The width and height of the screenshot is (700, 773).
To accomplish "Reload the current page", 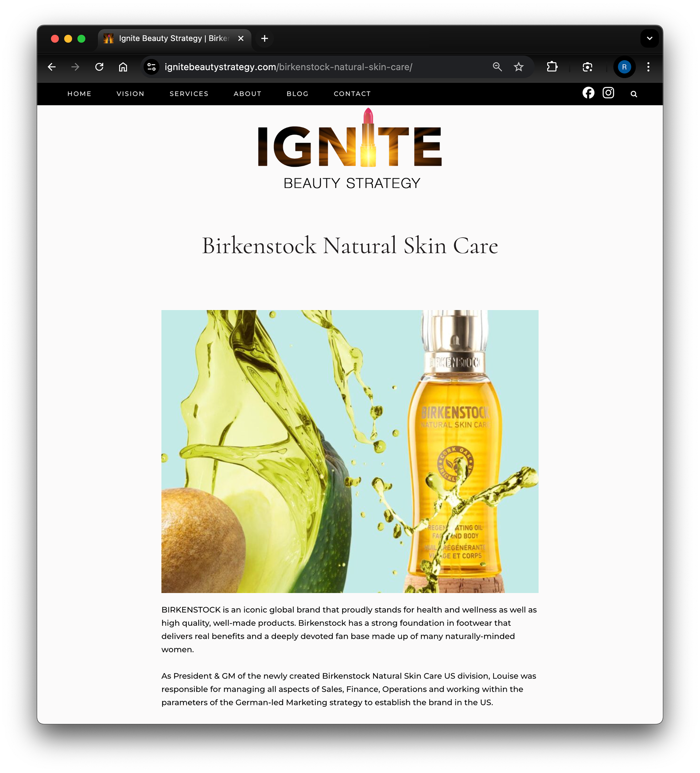I will pos(99,67).
